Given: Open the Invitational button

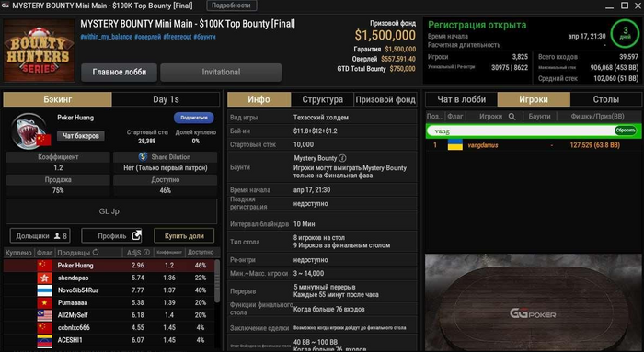Looking at the screenshot, I should tap(221, 73).
